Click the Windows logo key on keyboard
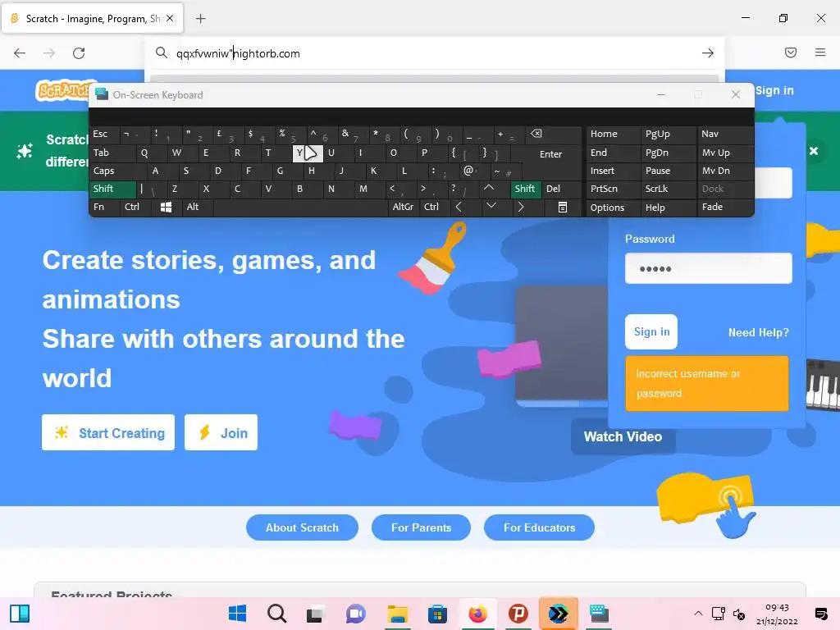 point(166,207)
